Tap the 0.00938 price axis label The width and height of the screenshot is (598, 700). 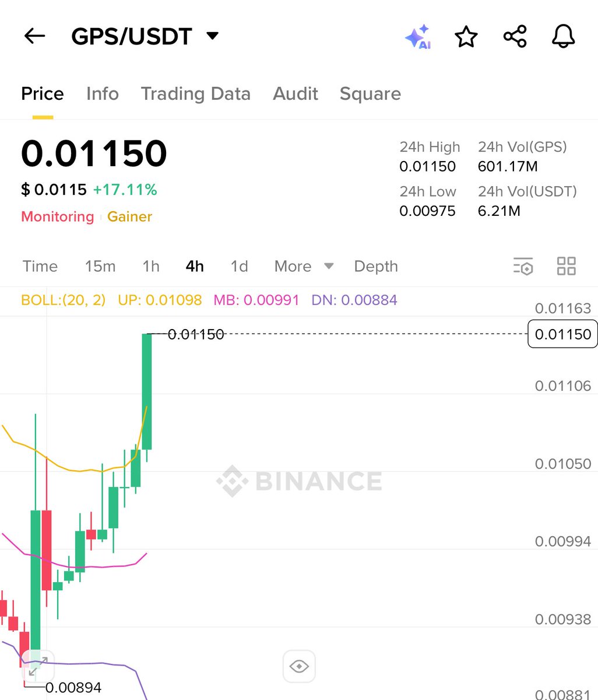(x=563, y=619)
